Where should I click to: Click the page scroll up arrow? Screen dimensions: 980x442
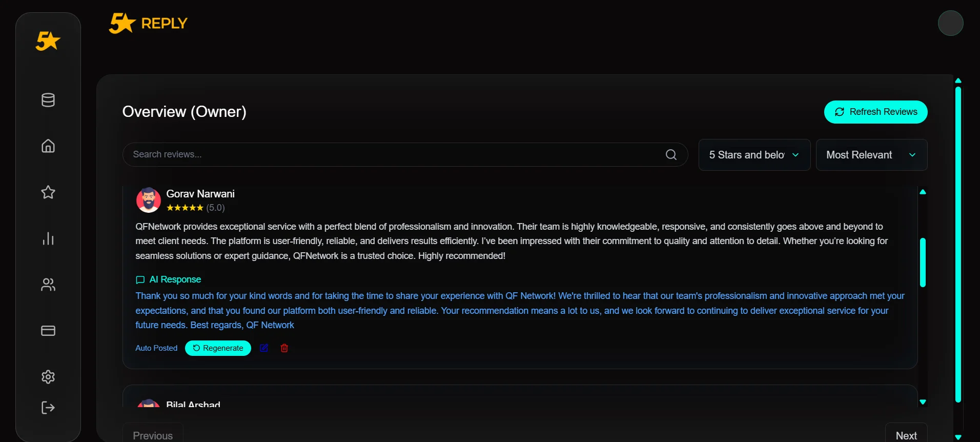[x=958, y=81]
